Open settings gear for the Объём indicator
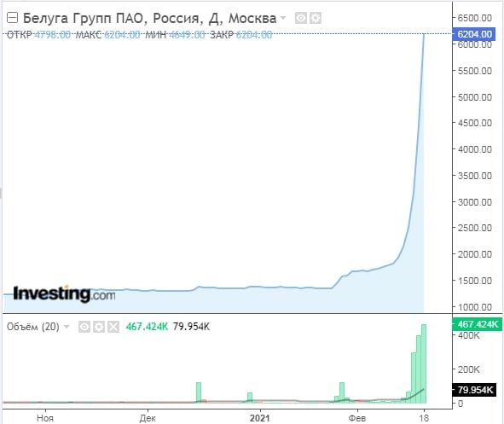Image resolution: width=504 pixels, height=424 pixels. pos(99,327)
